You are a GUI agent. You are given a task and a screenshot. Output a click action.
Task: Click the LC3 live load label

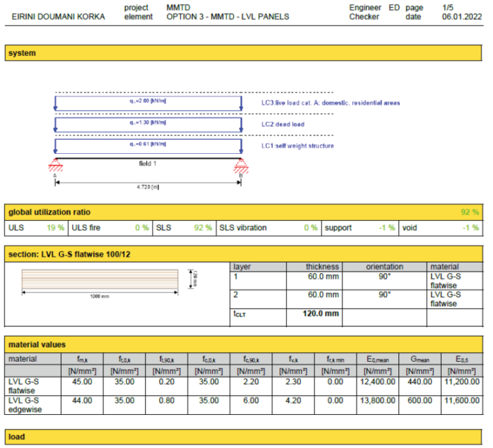(330, 103)
